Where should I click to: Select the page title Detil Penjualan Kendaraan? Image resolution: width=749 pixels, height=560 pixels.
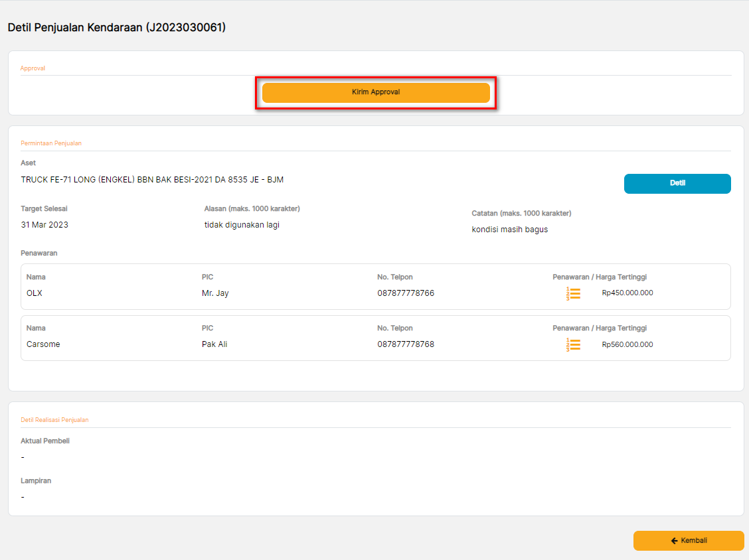[116, 28]
